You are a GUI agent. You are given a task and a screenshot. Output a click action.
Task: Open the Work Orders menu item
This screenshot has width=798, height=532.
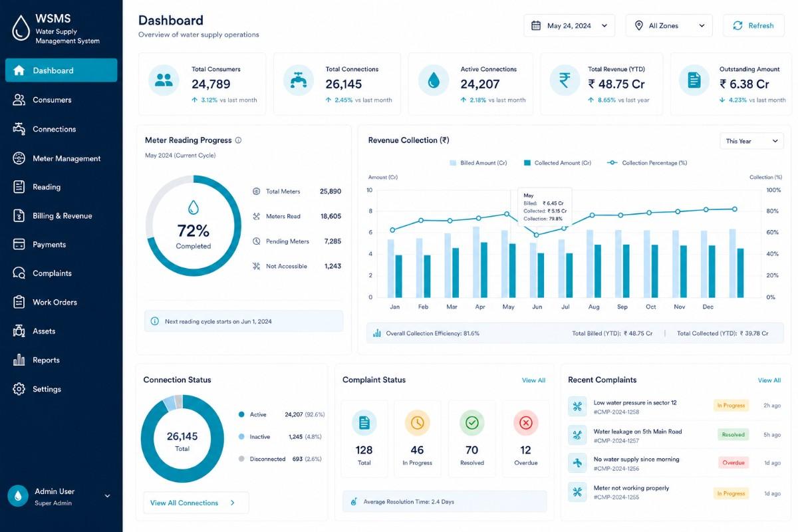coord(61,302)
